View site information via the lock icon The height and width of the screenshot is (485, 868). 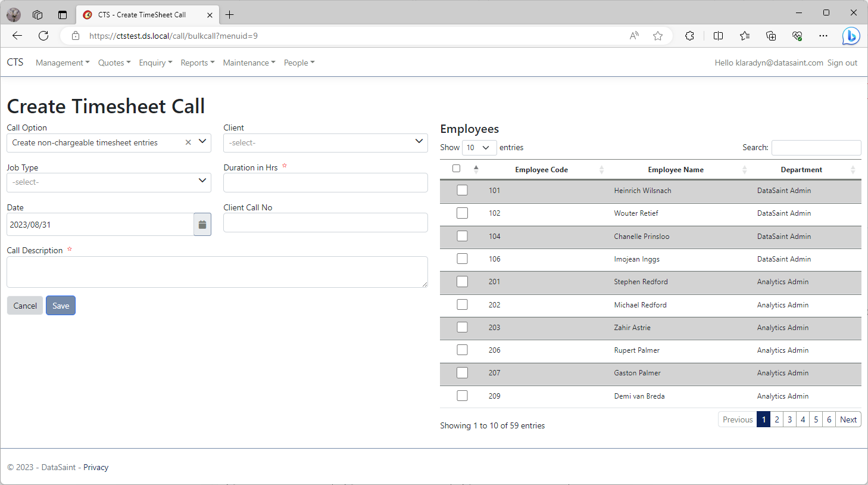click(x=76, y=36)
